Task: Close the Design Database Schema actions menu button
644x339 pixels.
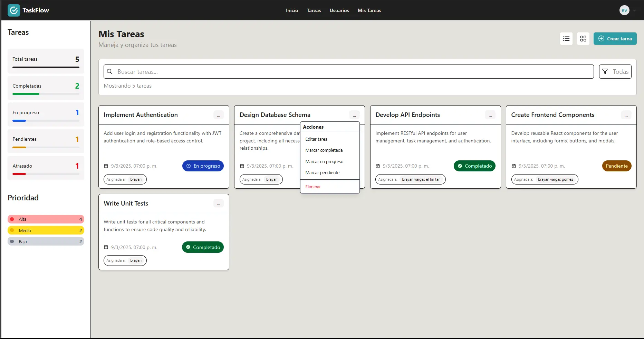Action: tap(354, 115)
